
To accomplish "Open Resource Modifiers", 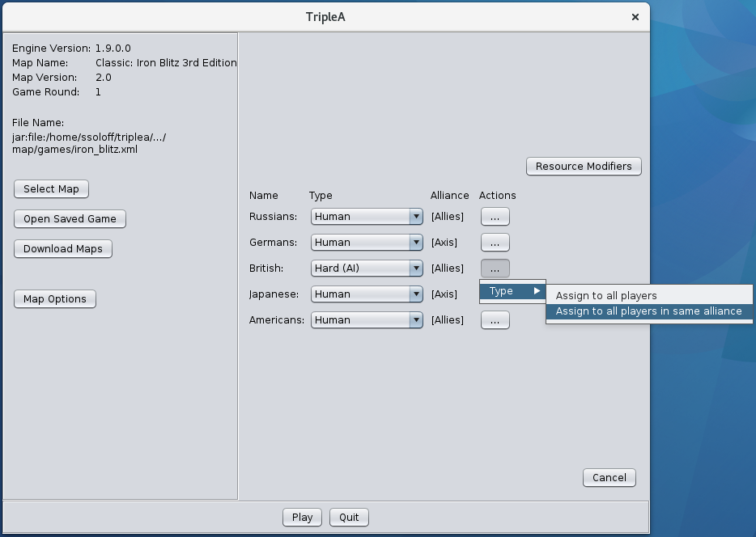I will tap(584, 166).
